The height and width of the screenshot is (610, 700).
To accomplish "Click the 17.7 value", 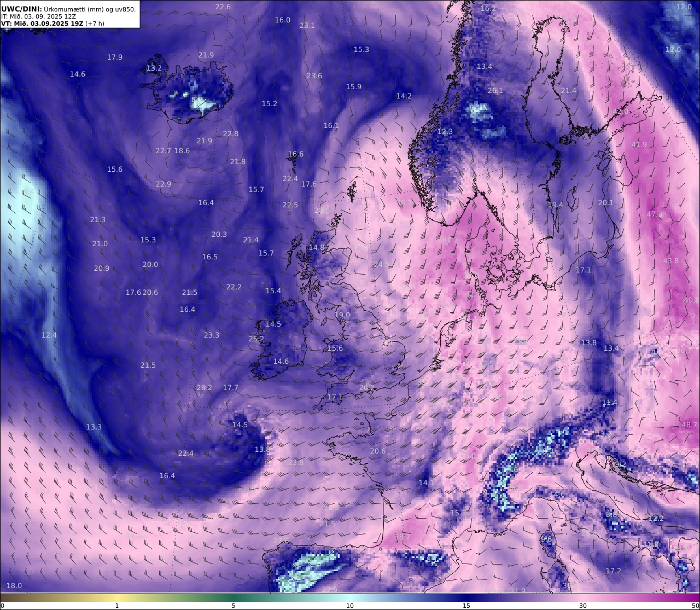I will pyautogui.click(x=231, y=388).
